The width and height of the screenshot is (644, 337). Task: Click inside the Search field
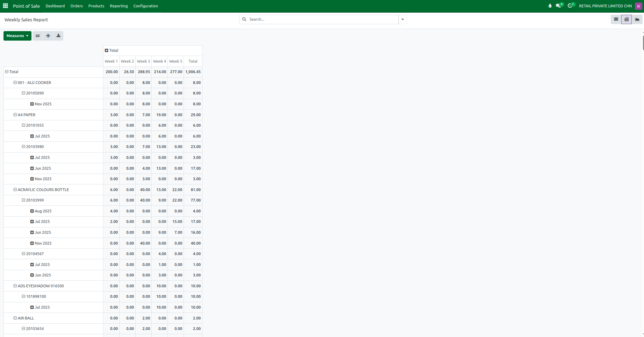click(x=315, y=19)
